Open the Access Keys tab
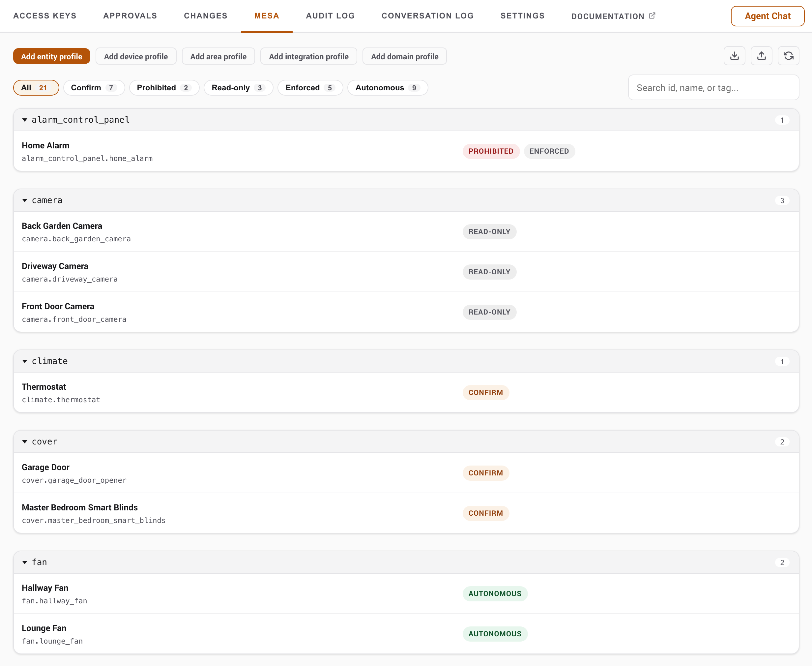812x666 pixels. [x=45, y=16]
